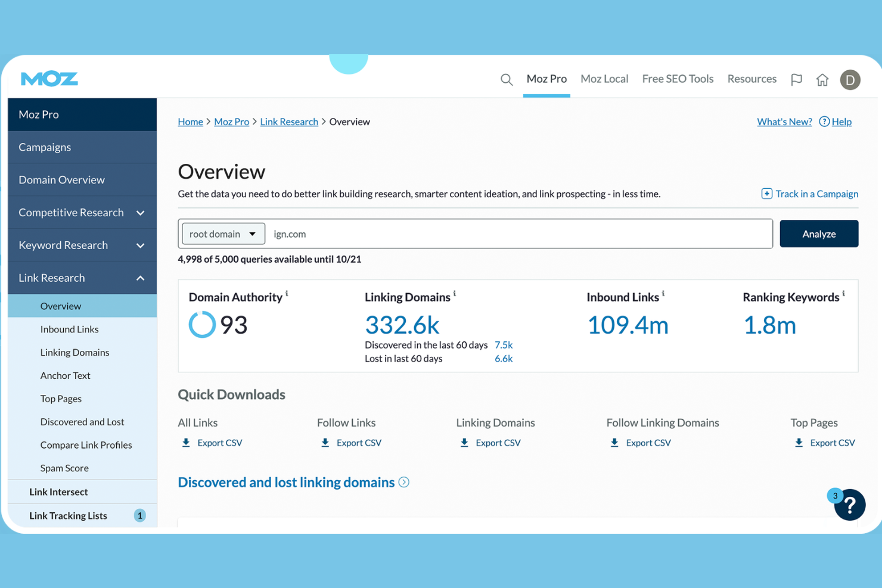Open the Free SEO Tools menu
The height and width of the screenshot is (588, 882).
click(678, 79)
